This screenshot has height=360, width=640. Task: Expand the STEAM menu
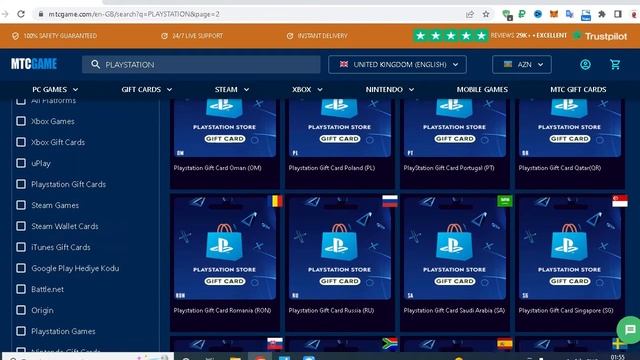[x=232, y=89]
